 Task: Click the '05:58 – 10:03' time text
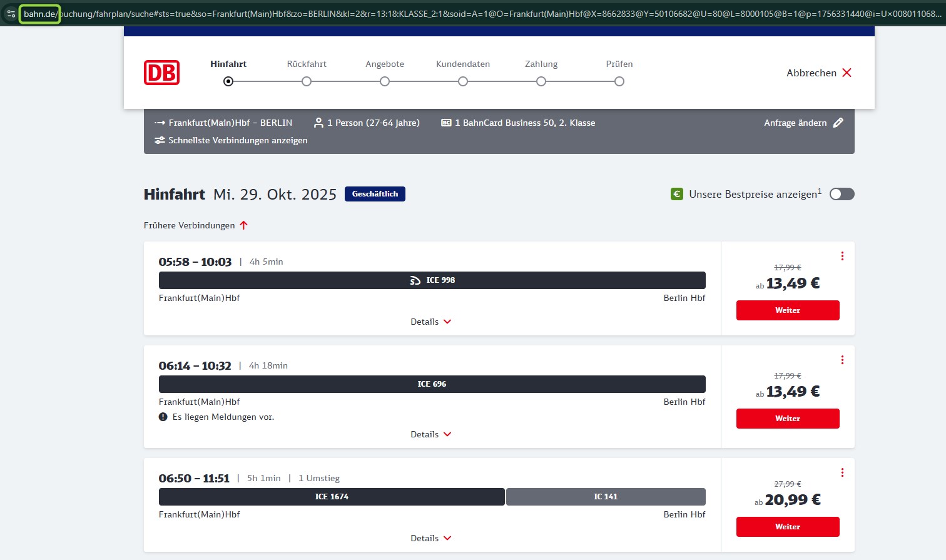(x=195, y=262)
